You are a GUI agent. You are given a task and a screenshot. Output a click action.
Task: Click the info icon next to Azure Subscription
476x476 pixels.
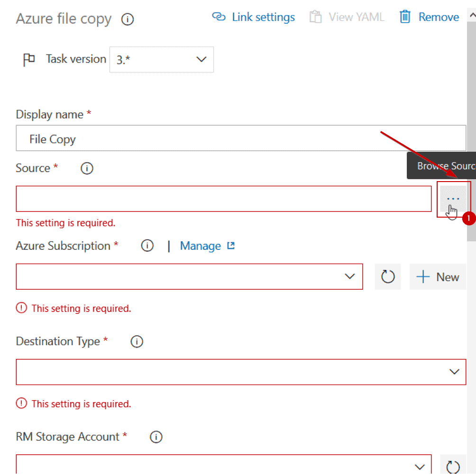147,246
